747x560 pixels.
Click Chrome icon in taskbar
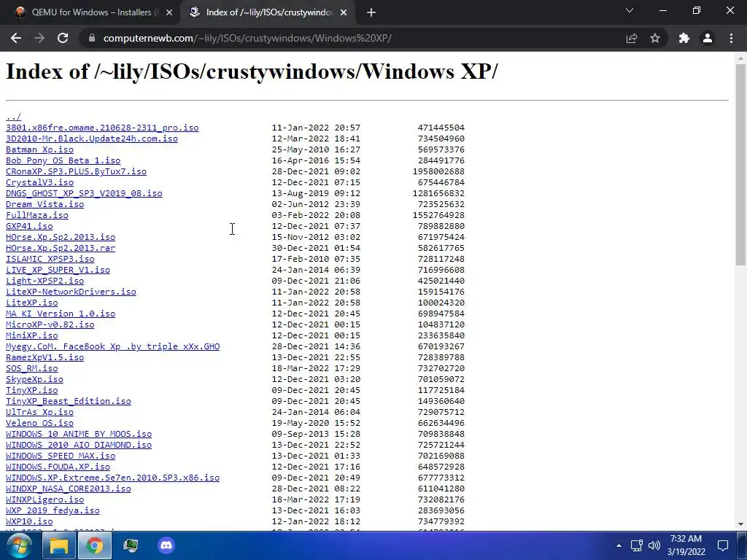(95, 545)
